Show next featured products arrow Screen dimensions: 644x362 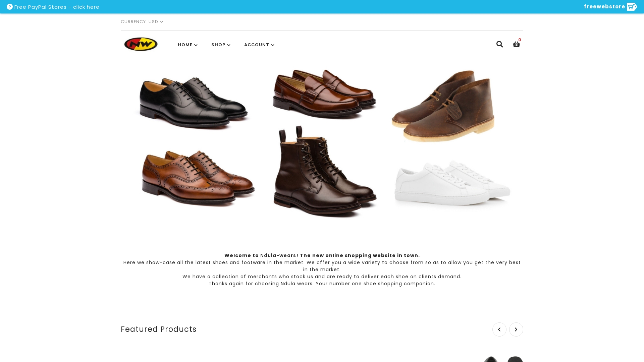tap(516, 329)
